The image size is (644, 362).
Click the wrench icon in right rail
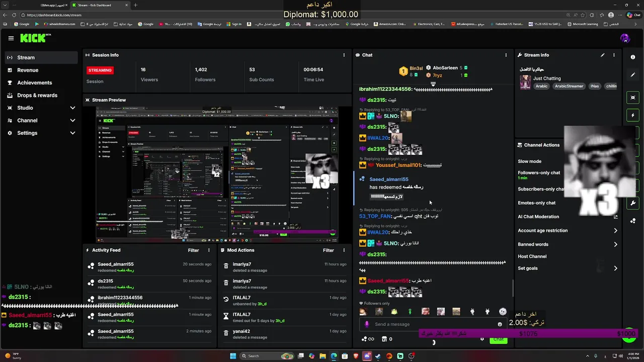tap(633, 203)
